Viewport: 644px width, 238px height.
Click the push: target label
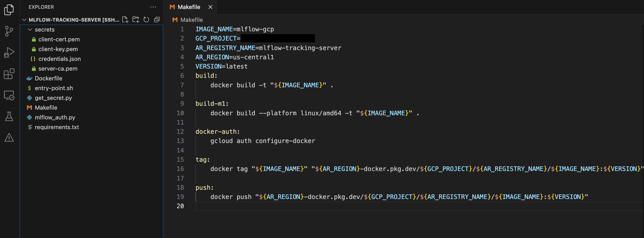coord(204,187)
